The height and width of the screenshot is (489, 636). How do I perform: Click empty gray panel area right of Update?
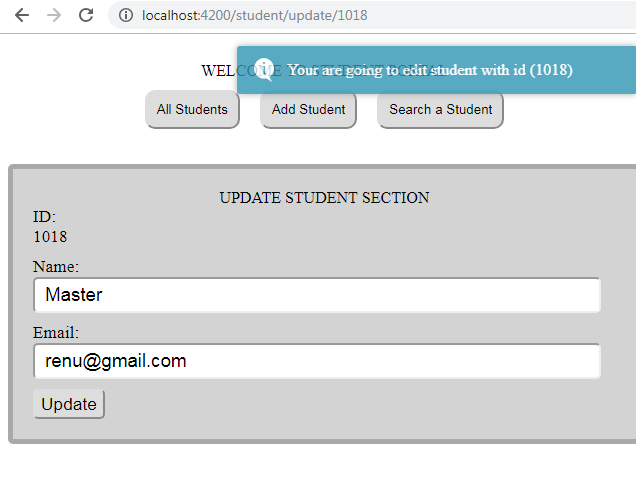pos(345,405)
